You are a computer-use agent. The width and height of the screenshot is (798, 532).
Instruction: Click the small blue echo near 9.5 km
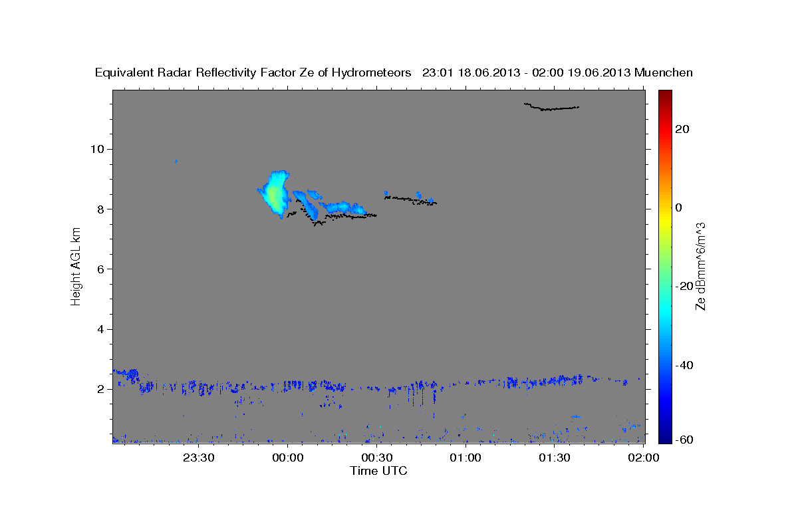pyautogui.click(x=176, y=161)
